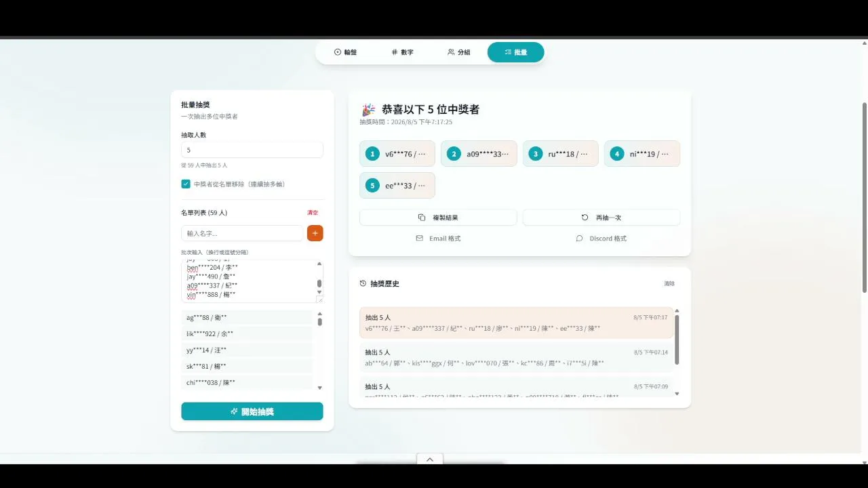Click the party popper celebration icon

(x=368, y=109)
